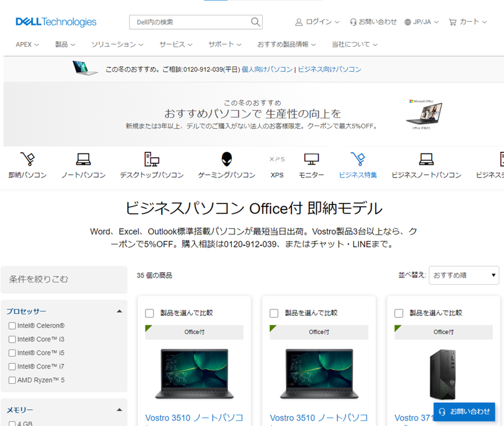Click the small laptop image in the promo bar
This screenshot has height=426, width=504.
pyautogui.click(x=85, y=68)
